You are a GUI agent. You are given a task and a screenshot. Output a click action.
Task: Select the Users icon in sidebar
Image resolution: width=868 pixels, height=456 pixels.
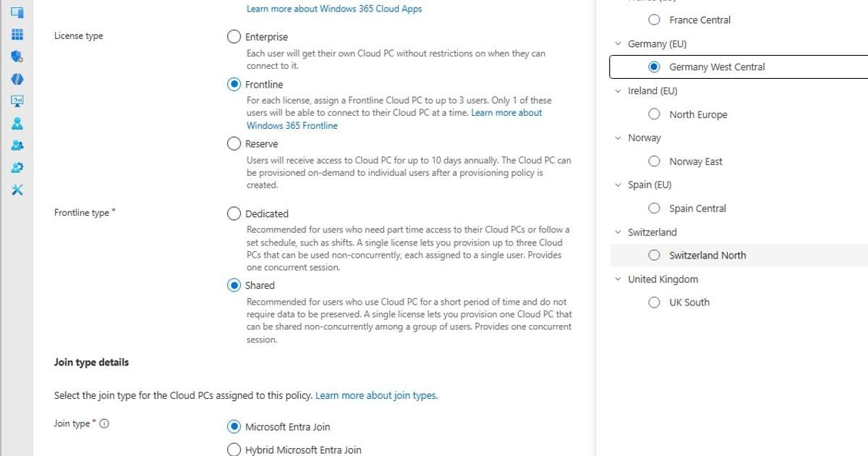pyautogui.click(x=16, y=124)
